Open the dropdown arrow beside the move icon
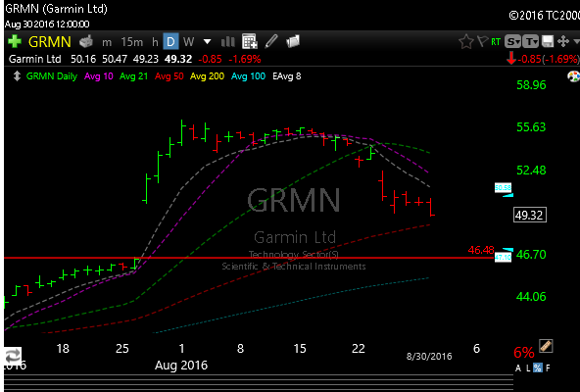Image resolution: width=580 pixels, height=392 pixels. pyautogui.click(x=576, y=41)
